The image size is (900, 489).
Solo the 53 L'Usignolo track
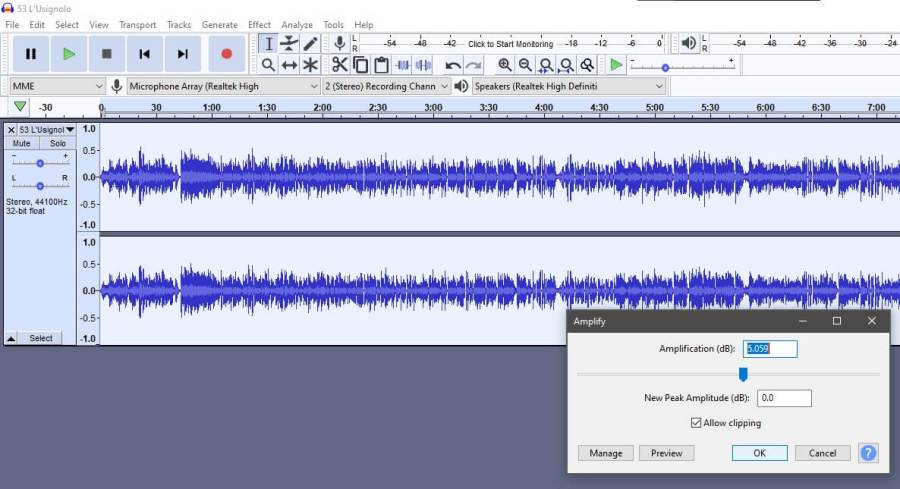click(58, 144)
